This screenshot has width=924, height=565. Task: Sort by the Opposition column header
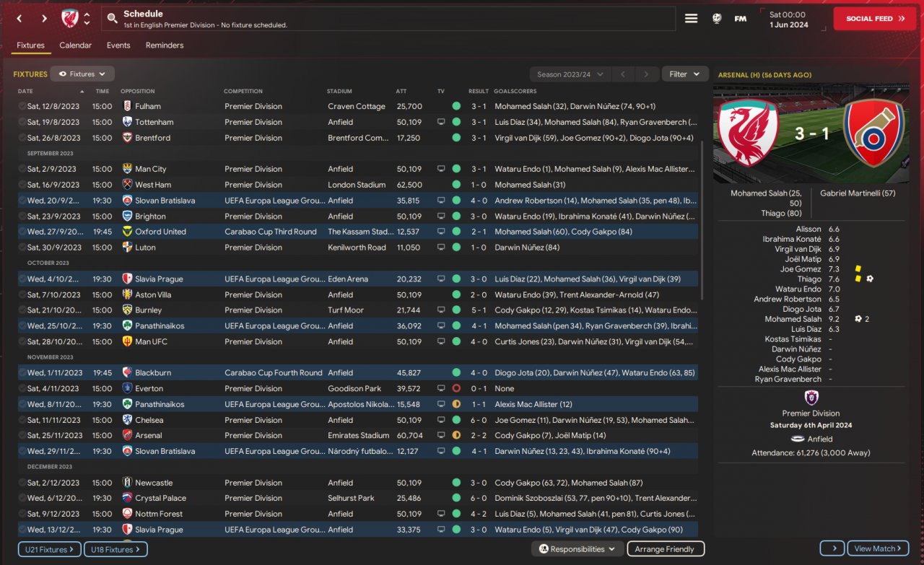click(138, 92)
